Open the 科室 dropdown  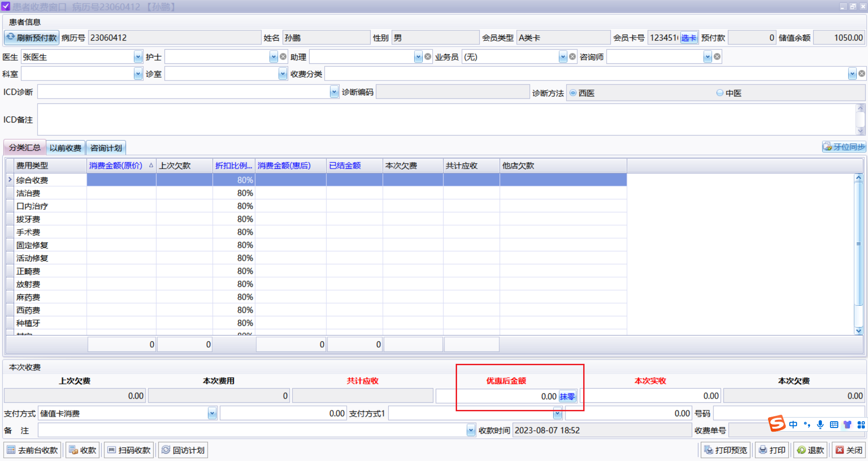click(138, 74)
